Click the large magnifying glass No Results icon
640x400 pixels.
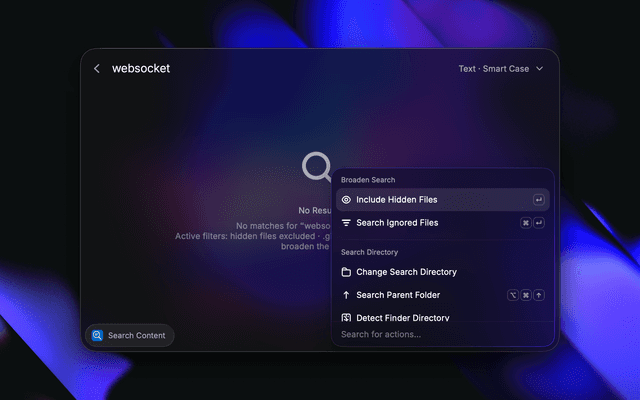[x=317, y=166]
